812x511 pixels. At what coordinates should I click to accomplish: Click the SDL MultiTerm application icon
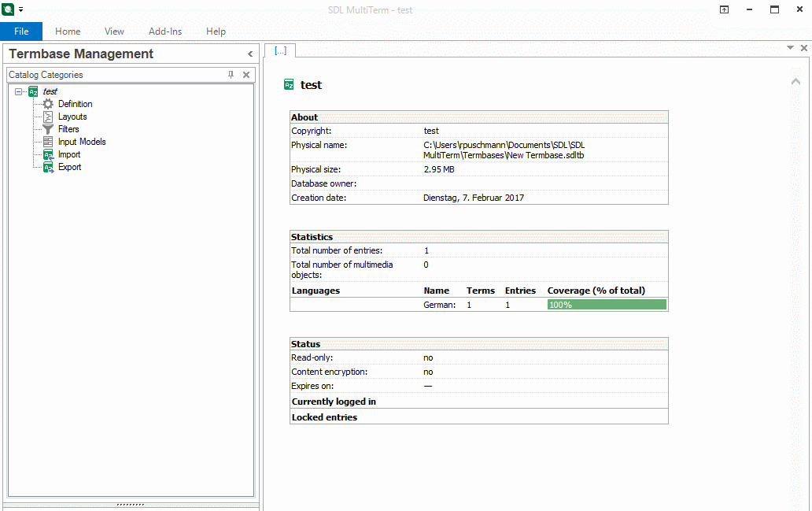(9, 9)
